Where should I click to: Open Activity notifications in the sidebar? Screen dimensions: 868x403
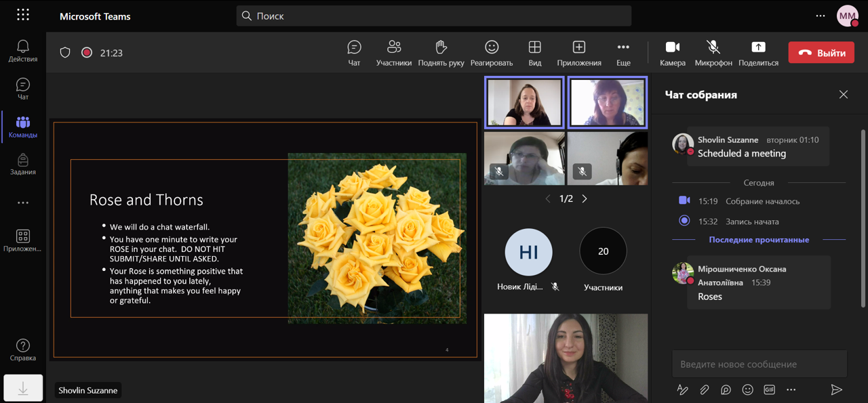23,51
